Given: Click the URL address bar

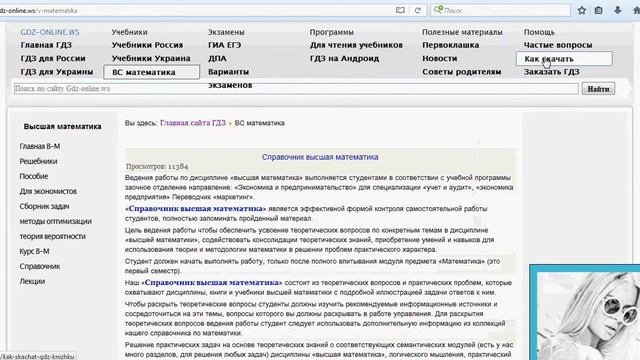Looking at the screenshot, I should [196, 11].
